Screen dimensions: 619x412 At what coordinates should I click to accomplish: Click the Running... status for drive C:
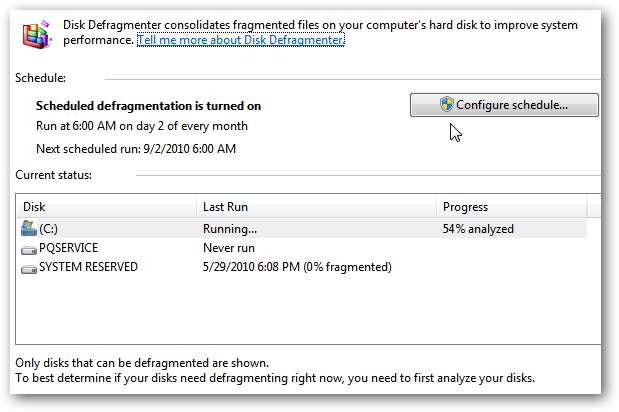click(x=229, y=229)
